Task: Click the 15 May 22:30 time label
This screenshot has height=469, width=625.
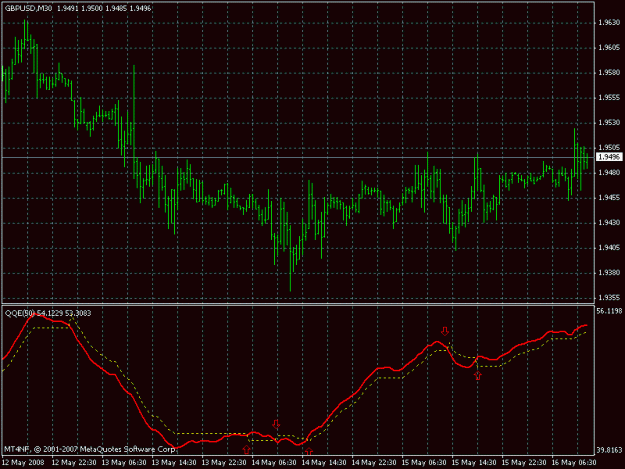Action: coord(524,463)
